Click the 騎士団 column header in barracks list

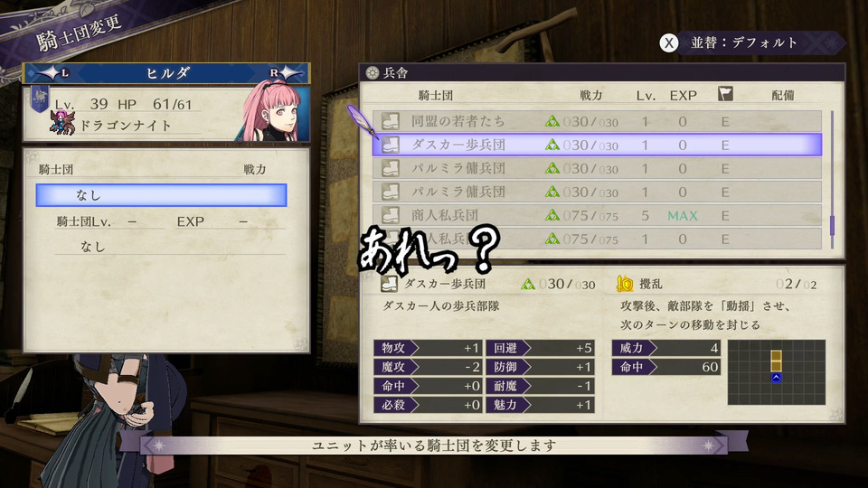coord(436,95)
